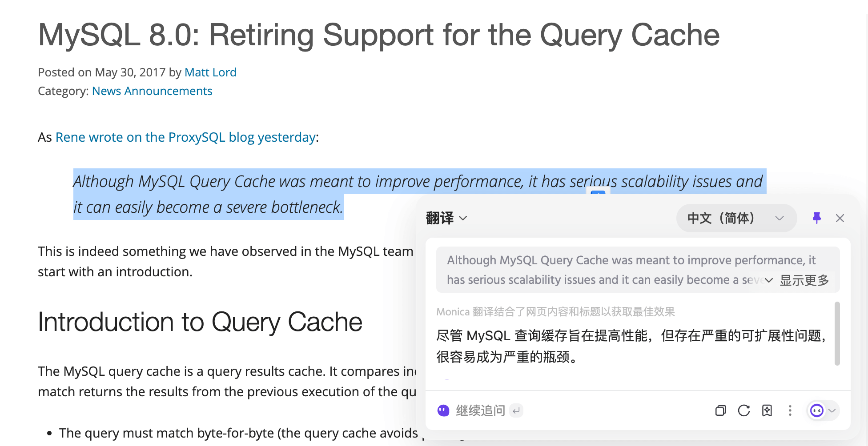Toggle the pin to keep popup open

(x=817, y=218)
